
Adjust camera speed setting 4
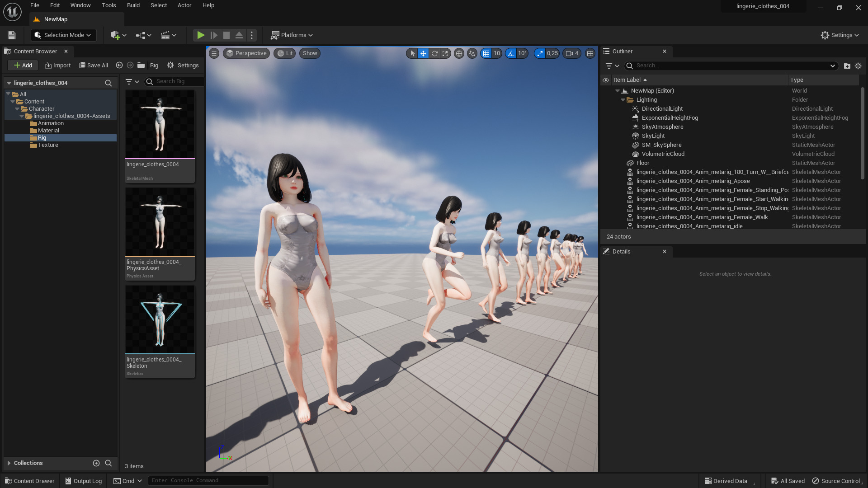tap(572, 53)
